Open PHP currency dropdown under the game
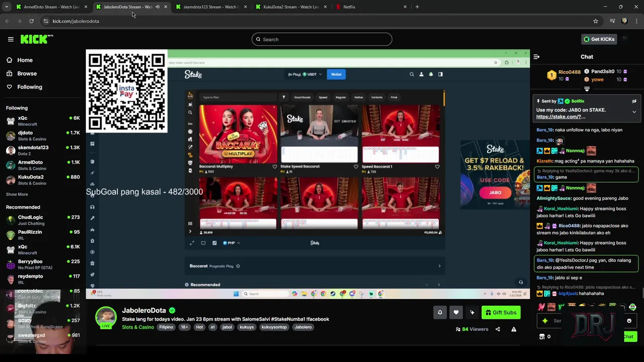This screenshot has height=362, width=644. coord(231,243)
